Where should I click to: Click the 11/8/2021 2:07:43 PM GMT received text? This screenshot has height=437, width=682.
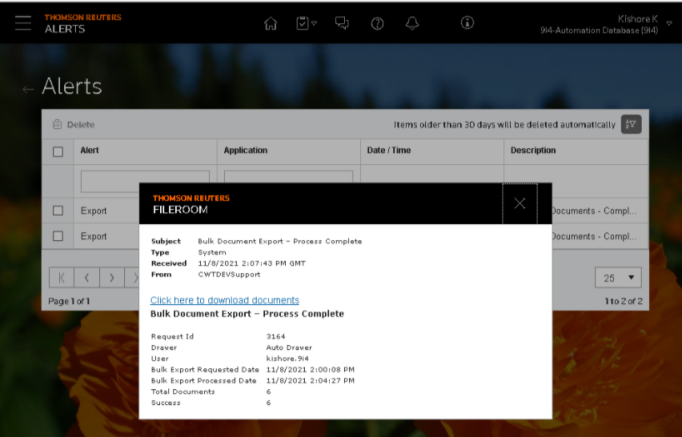252,264
